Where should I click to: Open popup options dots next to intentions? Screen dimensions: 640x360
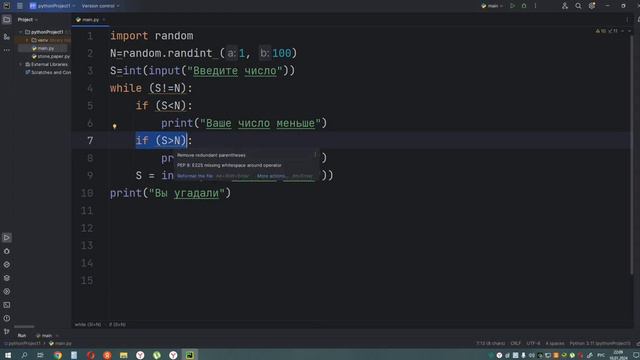[x=315, y=155]
